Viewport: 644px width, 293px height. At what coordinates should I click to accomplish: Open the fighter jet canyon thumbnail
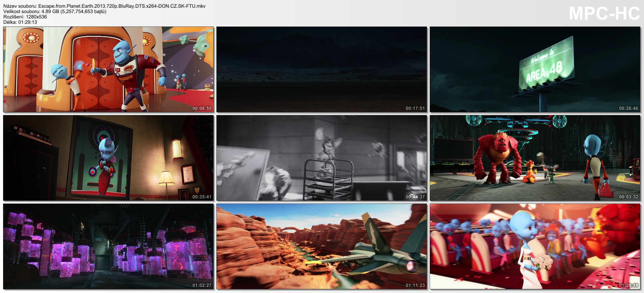pyautogui.click(x=322, y=246)
